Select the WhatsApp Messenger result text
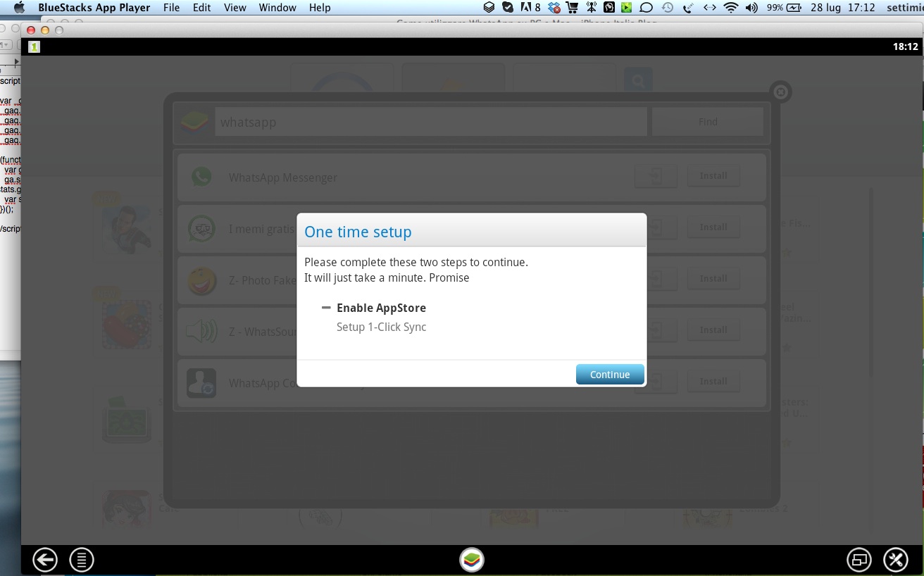The width and height of the screenshot is (924, 576). 283,177
